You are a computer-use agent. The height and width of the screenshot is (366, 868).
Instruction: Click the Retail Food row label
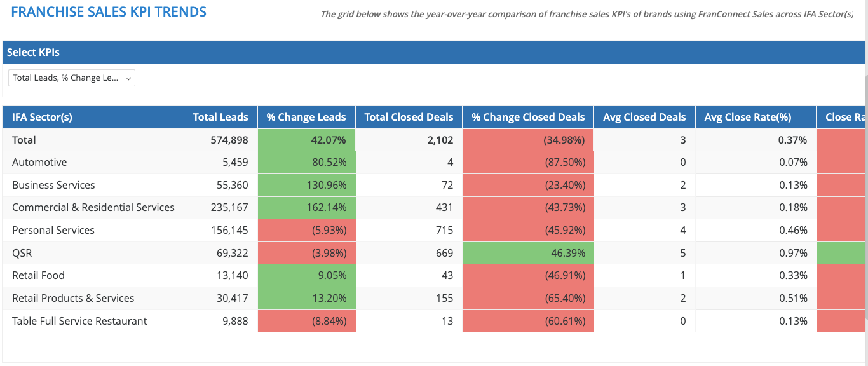coord(39,275)
